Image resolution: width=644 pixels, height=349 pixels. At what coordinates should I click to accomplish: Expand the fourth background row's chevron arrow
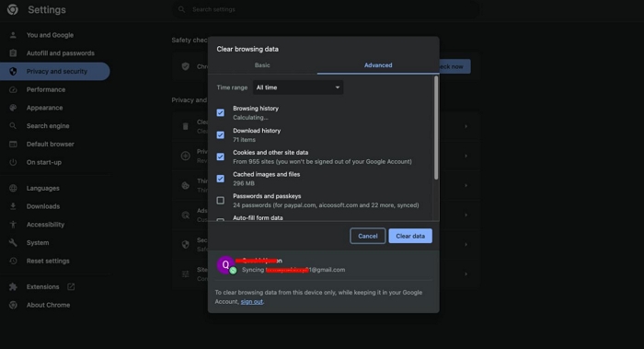pos(466,215)
